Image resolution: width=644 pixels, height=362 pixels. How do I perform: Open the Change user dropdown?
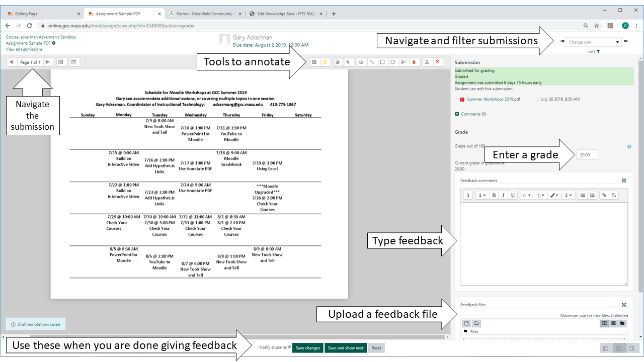pyautogui.click(x=593, y=42)
